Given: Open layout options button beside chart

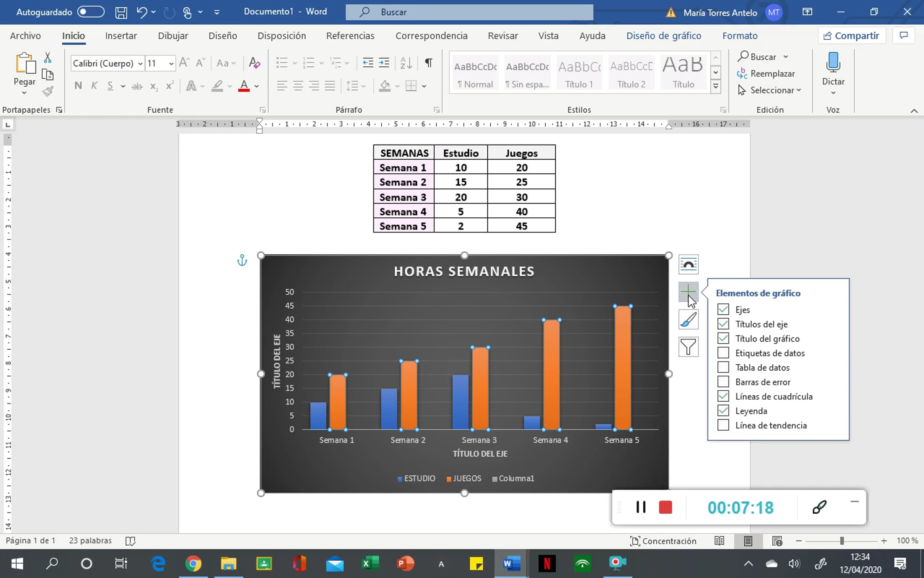Looking at the screenshot, I should click(688, 264).
